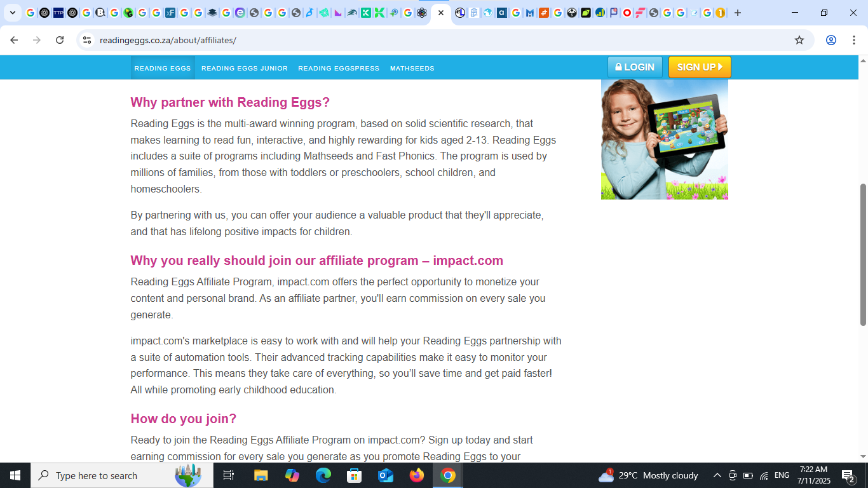Click the 'How do you join?' heading
This screenshot has height=488, width=868.
point(184,419)
